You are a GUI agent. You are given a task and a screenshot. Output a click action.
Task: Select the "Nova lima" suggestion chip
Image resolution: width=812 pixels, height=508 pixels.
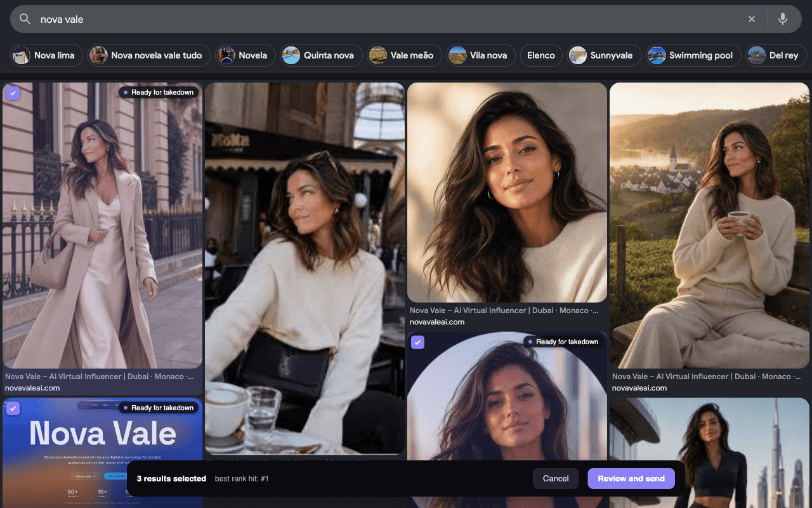point(46,55)
